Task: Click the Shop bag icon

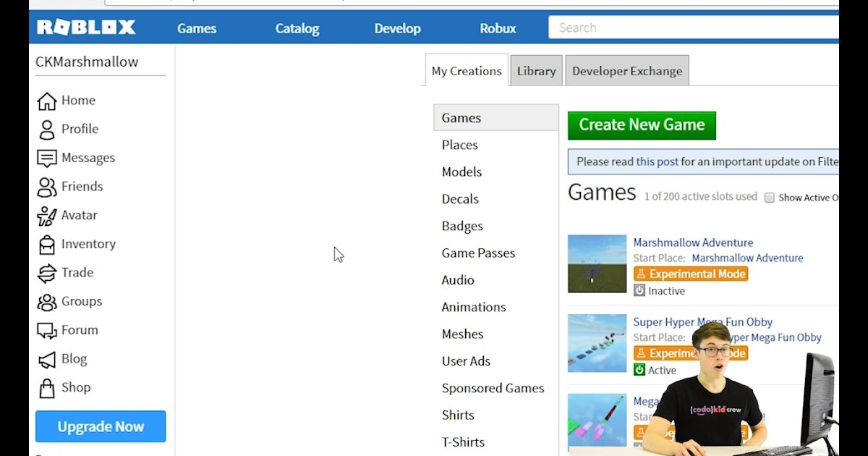Action: [47, 388]
